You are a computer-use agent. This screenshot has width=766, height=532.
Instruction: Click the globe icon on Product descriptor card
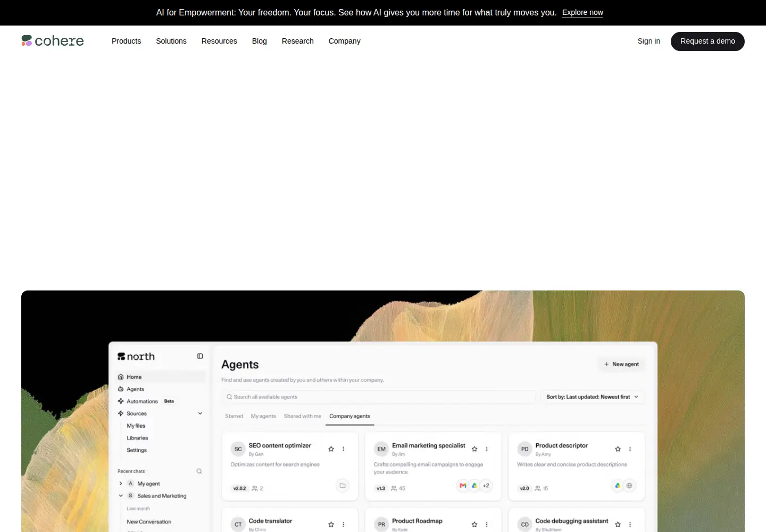[629, 485]
